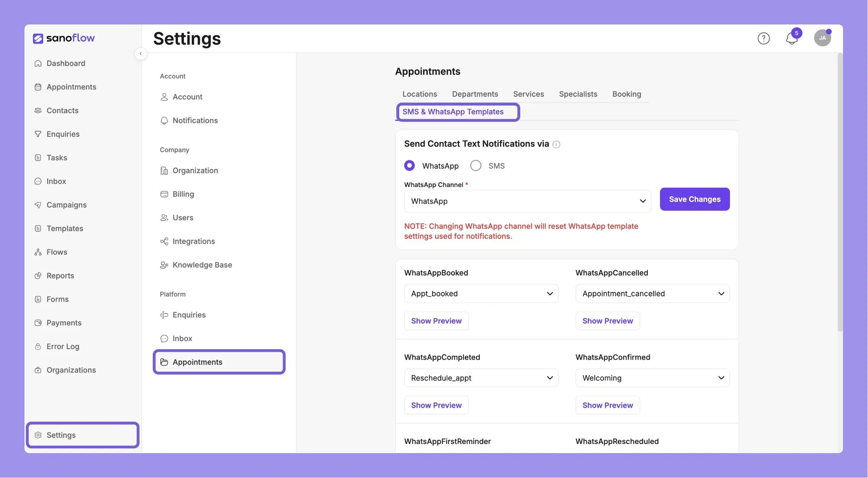Select the WhatsApp radio button

pos(410,166)
